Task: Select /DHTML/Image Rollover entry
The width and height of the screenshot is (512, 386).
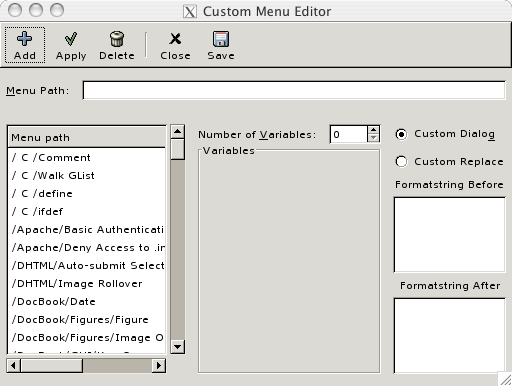Action: coord(86,283)
